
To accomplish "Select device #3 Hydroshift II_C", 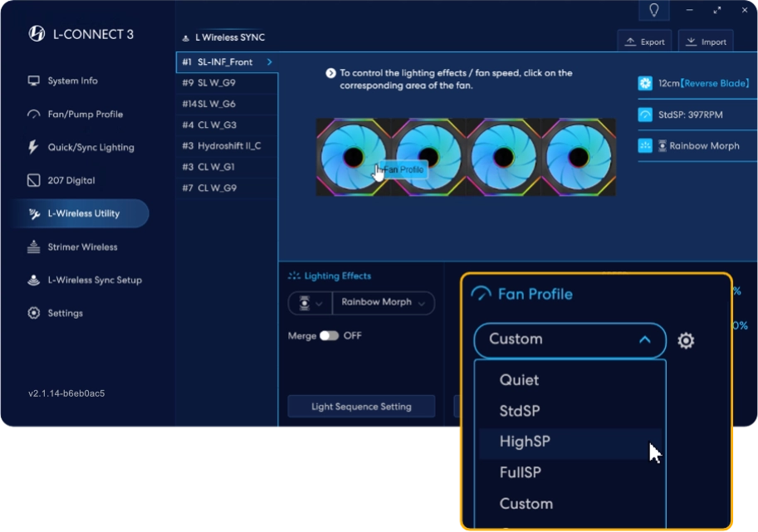I will pyautogui.click(x=227, y=146).
